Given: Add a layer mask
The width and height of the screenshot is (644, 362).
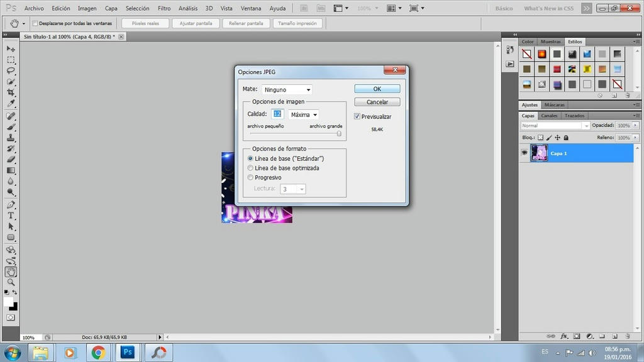Looking at the screenshot, I should pyautogui.click(x=577, y=336).
